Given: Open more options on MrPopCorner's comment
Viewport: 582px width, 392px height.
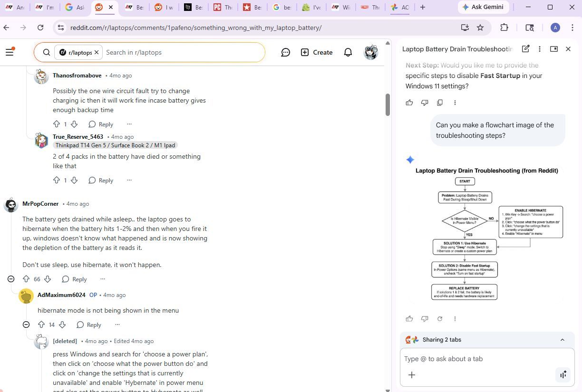Looking at the screenshot, I should [x=102, y=279].
